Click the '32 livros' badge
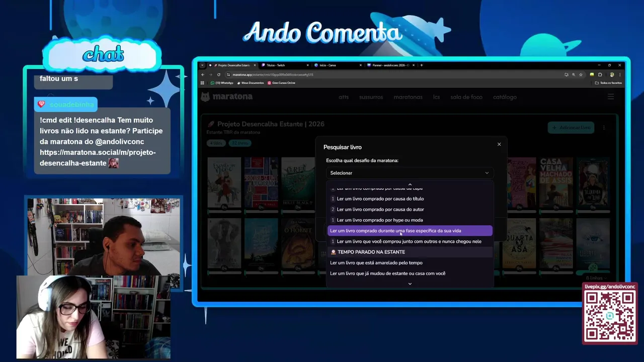Screen dimensions: 644x362 (x=239, y=143)
